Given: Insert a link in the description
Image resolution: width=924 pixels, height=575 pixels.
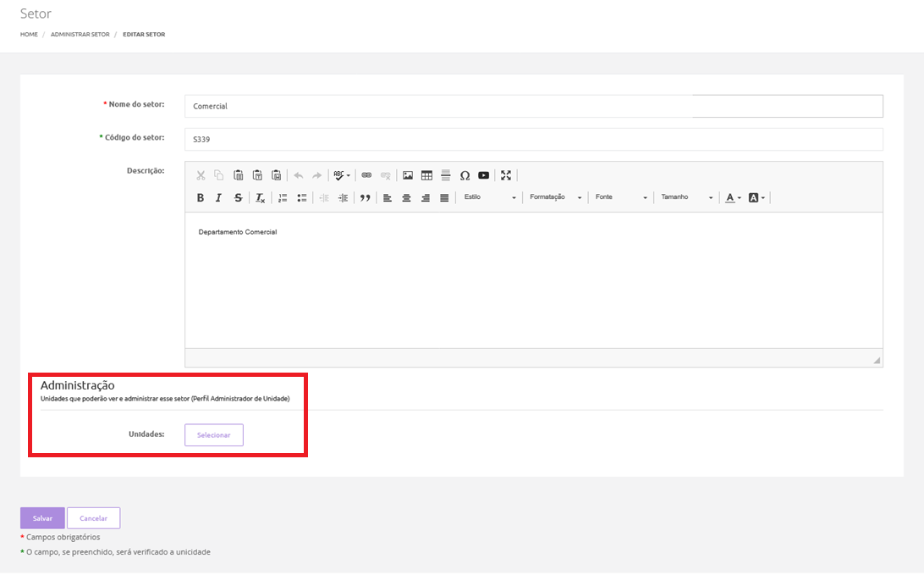Looking at the screenshot, I should click(366, 175).
